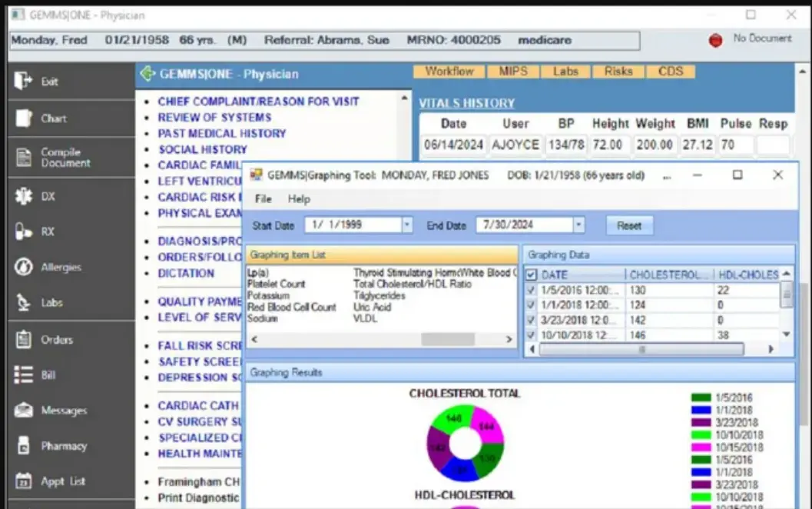The width and height of the screenshot is (812, 509).
Task: Select Lp(a) in Graphing Item List
Action: tap(258, 273)
